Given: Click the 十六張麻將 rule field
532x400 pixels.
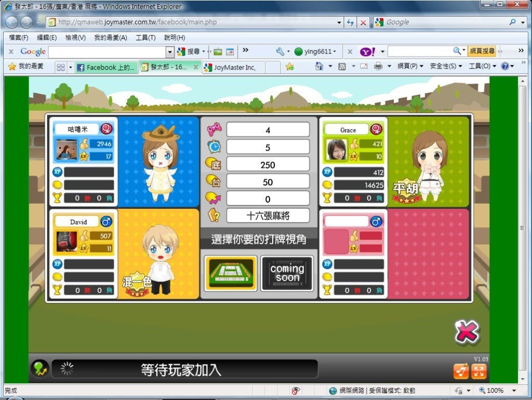Looking at the screenshot, I should coord(268,216).
